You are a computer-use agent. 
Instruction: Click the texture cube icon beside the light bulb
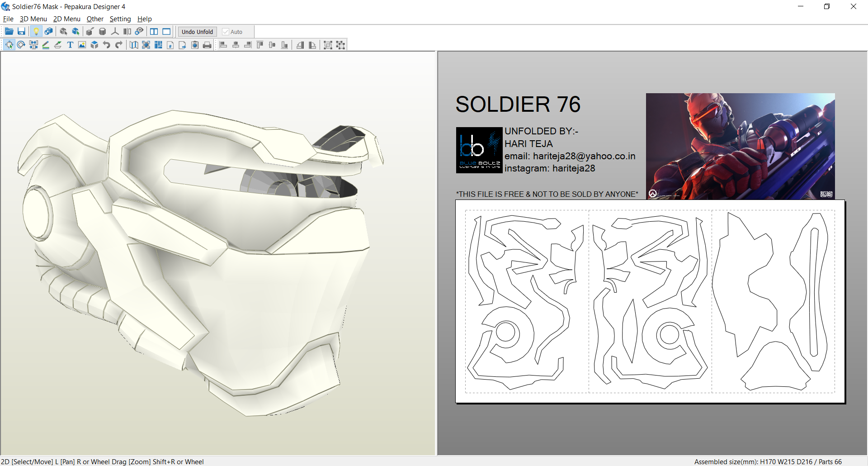click(x=48, y=32)
